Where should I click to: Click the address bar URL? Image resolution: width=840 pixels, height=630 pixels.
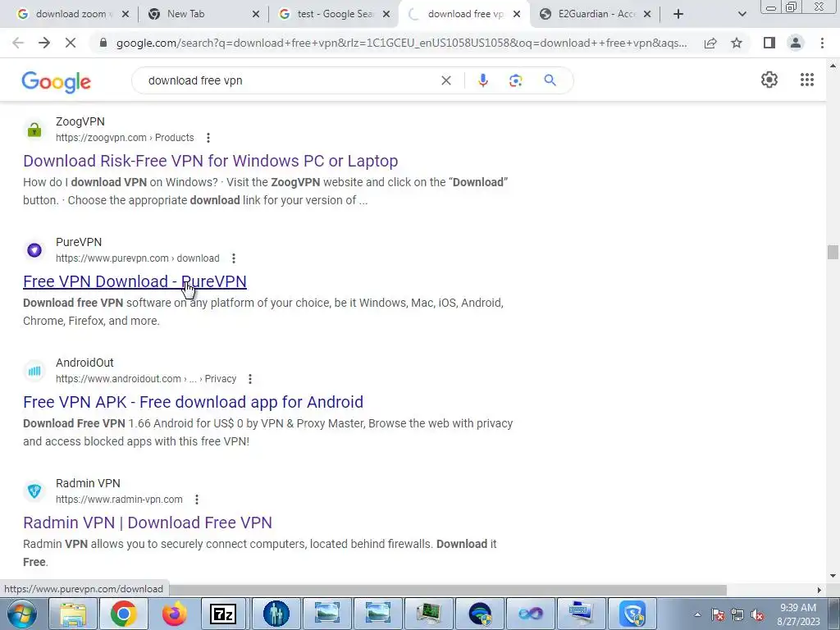point(401,43)
